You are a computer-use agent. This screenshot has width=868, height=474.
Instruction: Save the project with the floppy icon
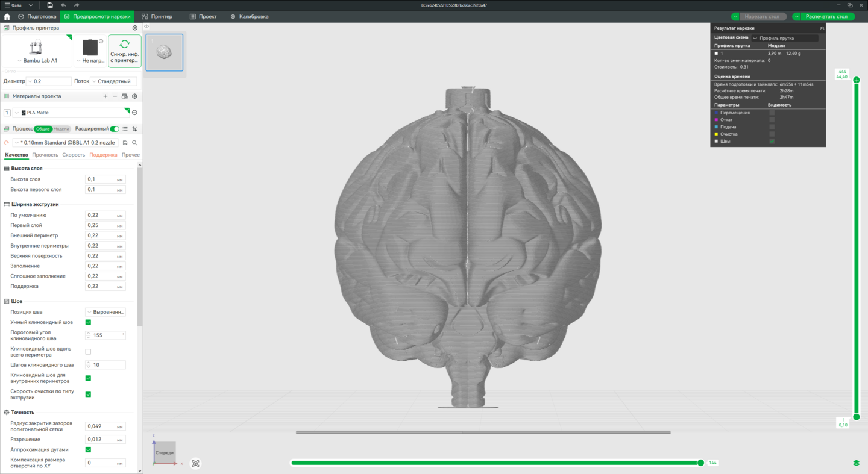[50, 5]
